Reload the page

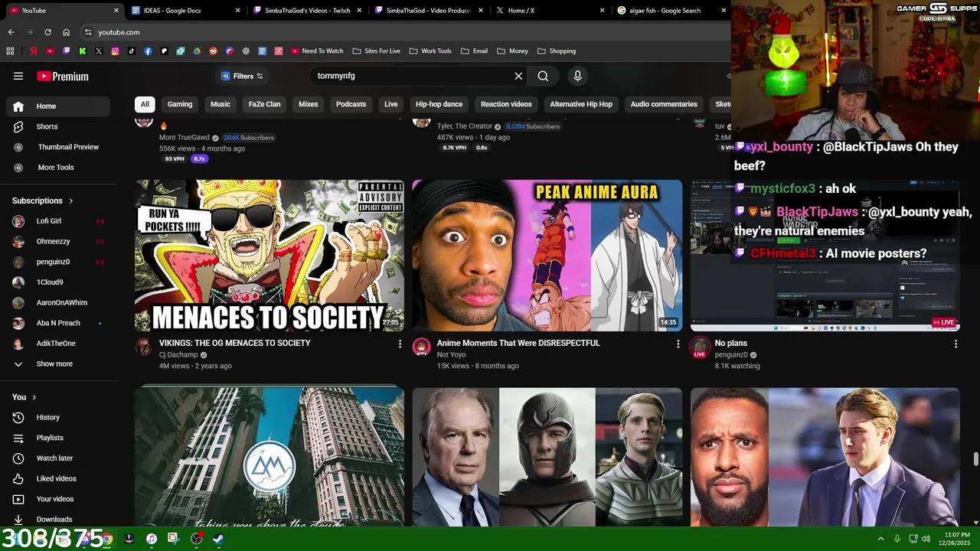pos(47,32)
